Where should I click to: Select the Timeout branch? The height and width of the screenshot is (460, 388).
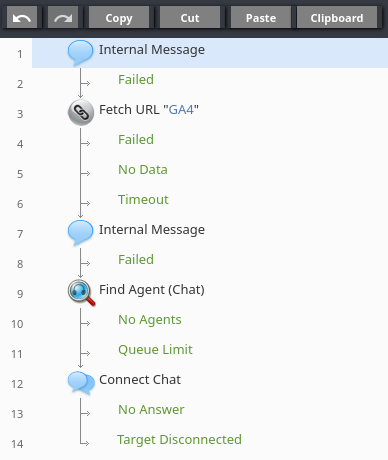click(143, 200)
